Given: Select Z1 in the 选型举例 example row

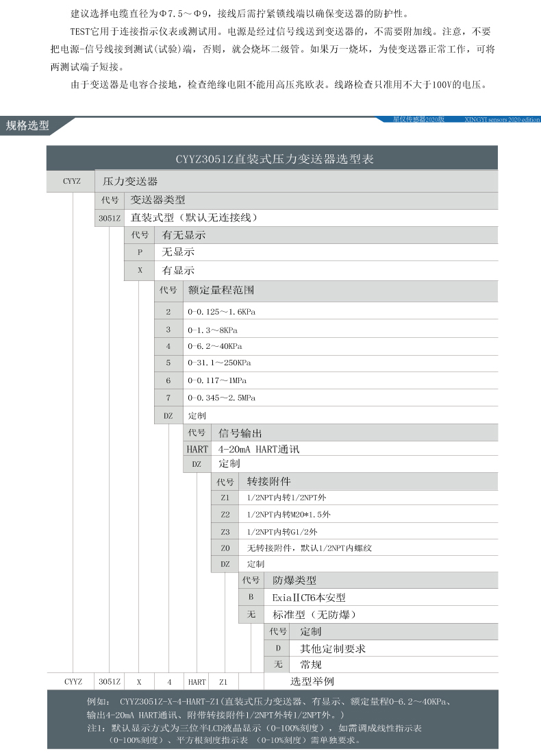Looking at the screenshot, I should click(x=223, y=682).
